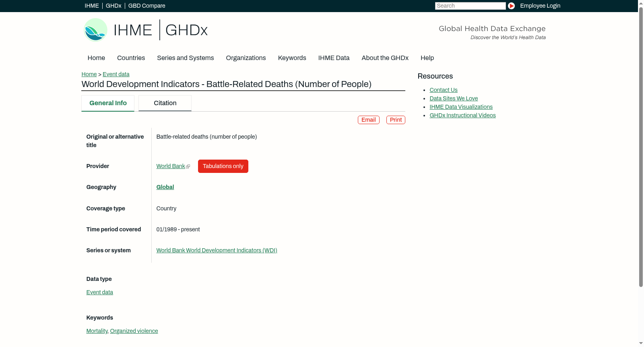The height and width of the screenshot is (347, 644).
Task: Open the Mortality keyword link
Action: [97, 331]
